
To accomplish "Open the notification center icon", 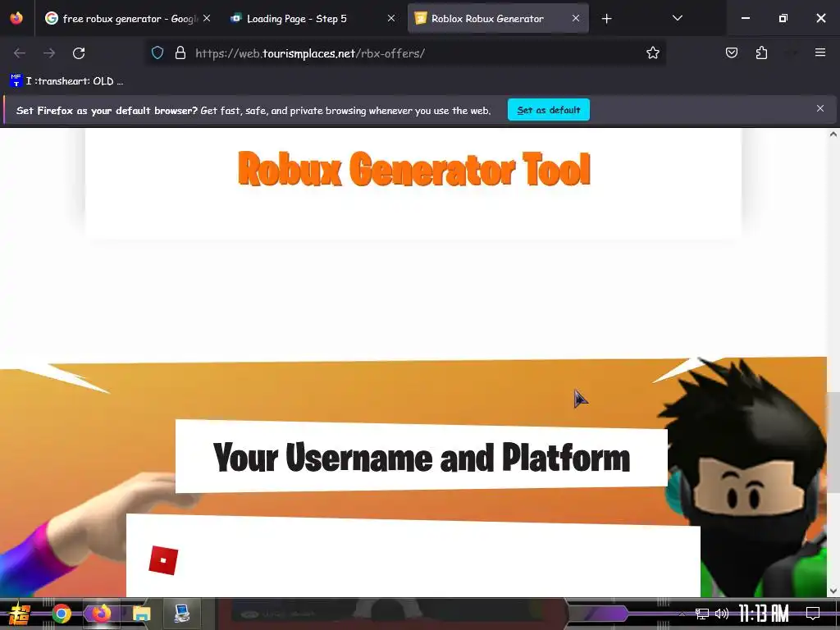I will (x=813, y=614).
